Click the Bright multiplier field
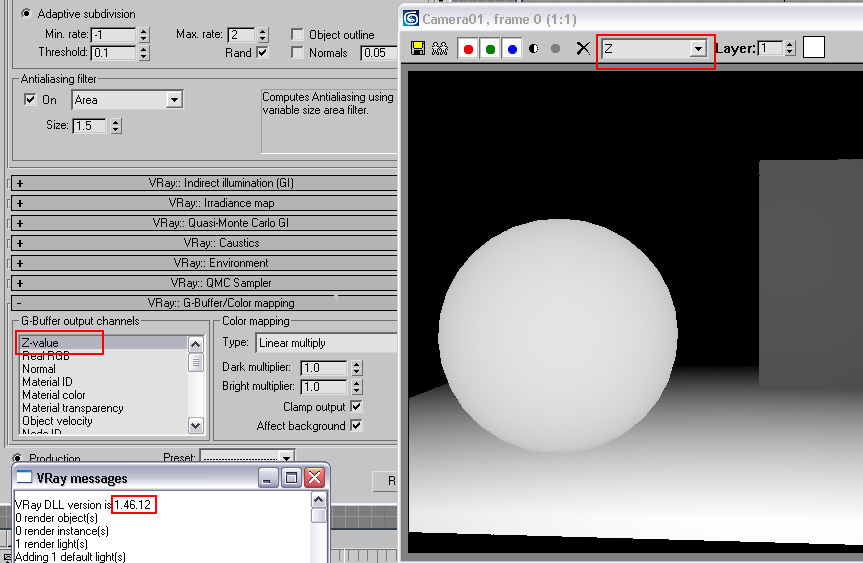Viewport: 863px width, 563px height. pyautogui.click(x=324, y=387)
